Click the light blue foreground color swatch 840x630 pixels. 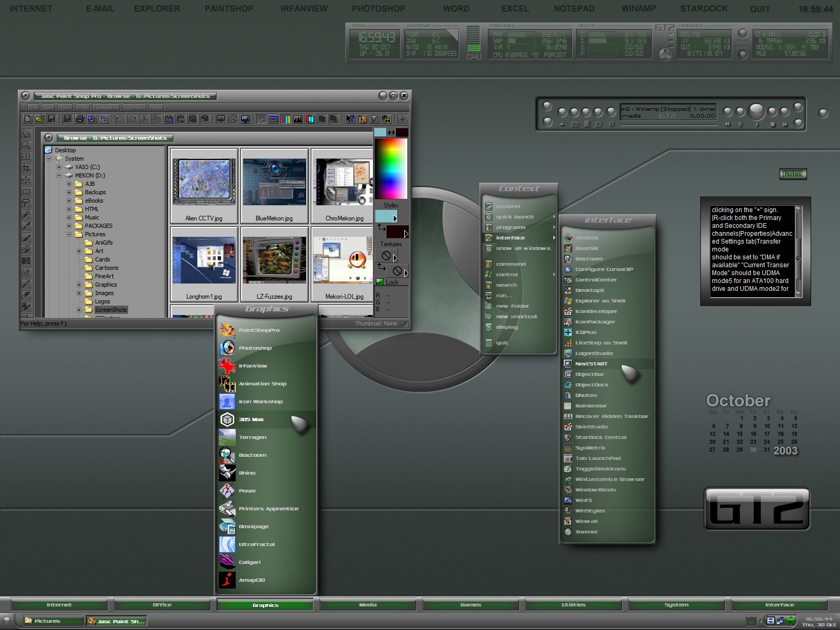point(380,133)
